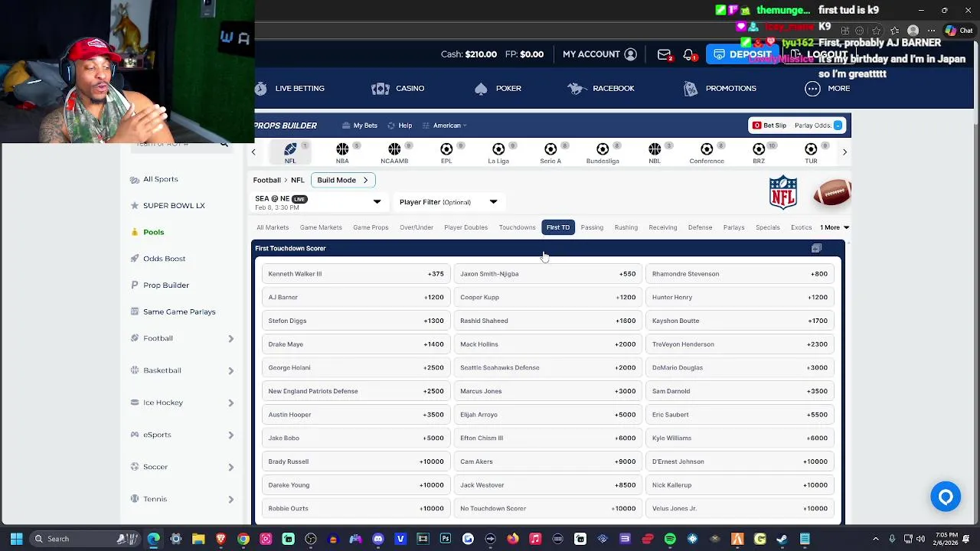980x551 pixels.
Task: Open Poker from navigation bar
Action: click(x=498, y=88)
